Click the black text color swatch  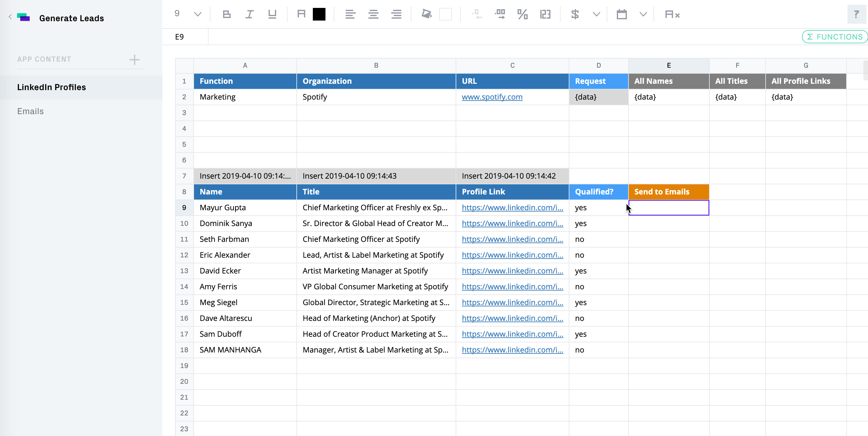(319, 14)
